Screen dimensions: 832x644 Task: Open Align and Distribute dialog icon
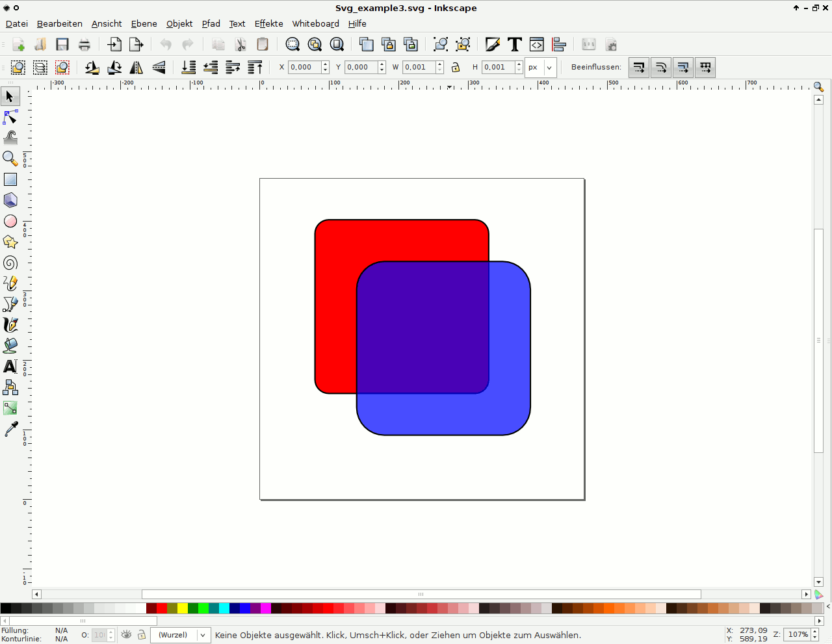pyautogui.click(x=559, y=44)
